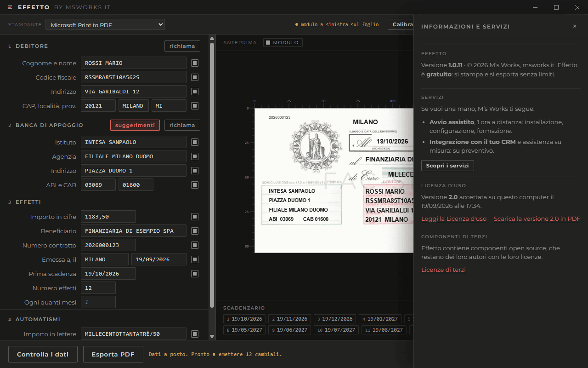
Task: Toggle the square box beside Importo in cifre
Action: pyautogui.click(x=195, y=217)
